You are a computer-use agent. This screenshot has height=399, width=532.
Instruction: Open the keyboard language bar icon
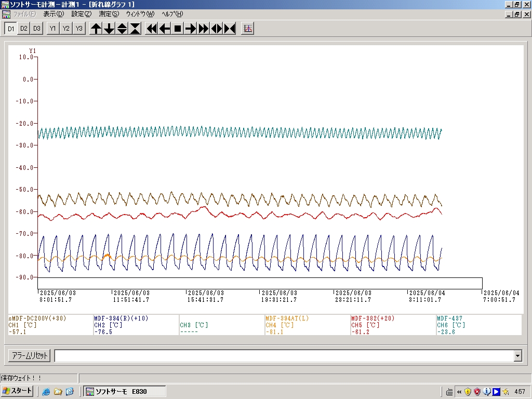(449, 392)
